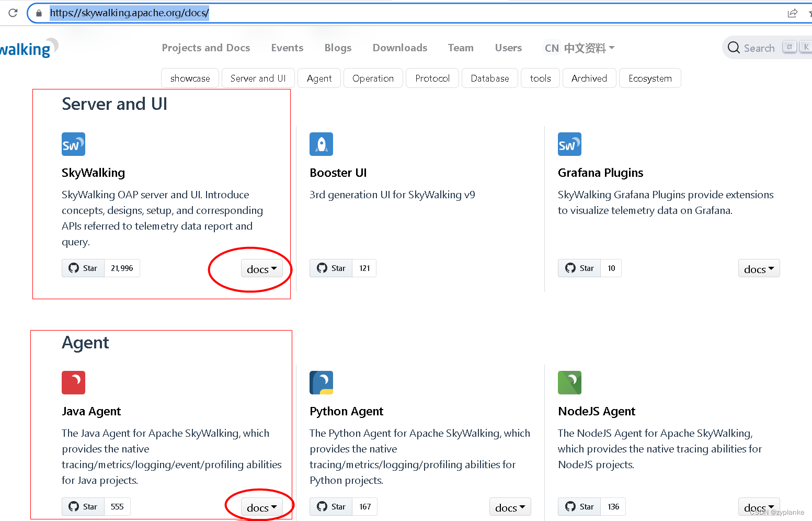Select the Booster UI rocket icon
The width and height of the screenshot is (812, 521).
pos(321,144)
